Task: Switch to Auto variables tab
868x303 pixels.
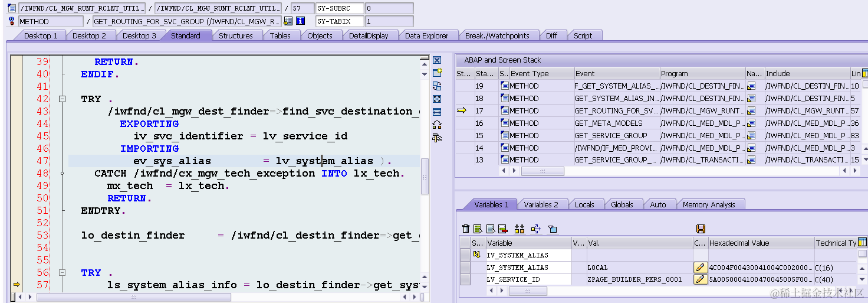Action: (658, 204)
